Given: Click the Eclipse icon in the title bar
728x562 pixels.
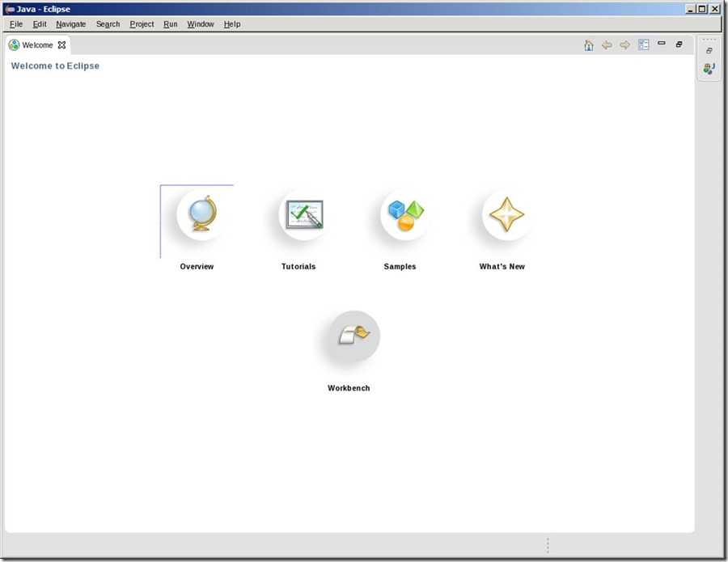Looking at the screenshot, I should tap(9, 9).
